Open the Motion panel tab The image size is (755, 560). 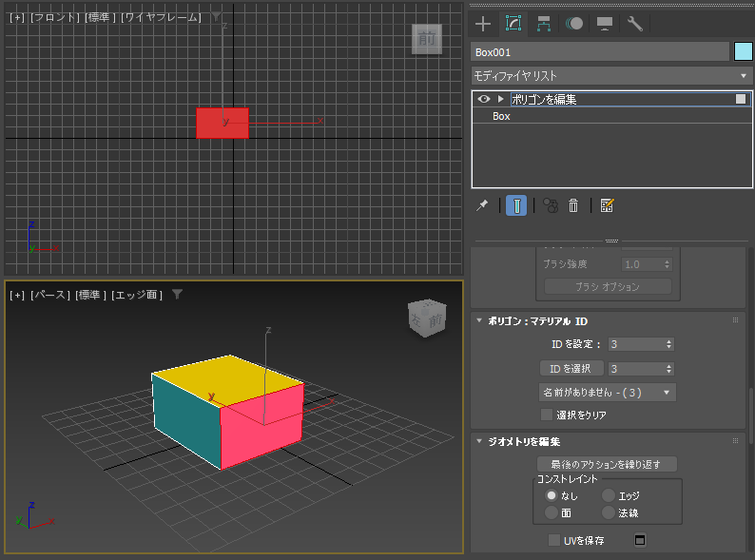coord(574,24)
